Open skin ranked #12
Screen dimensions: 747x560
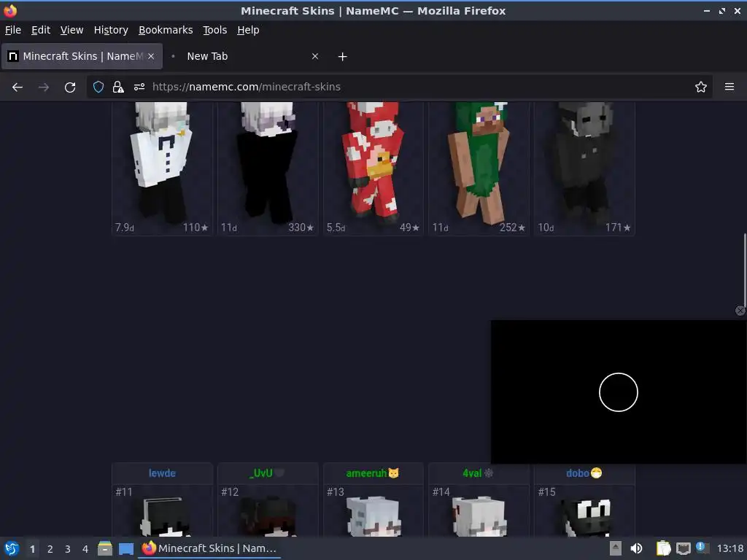268,511
